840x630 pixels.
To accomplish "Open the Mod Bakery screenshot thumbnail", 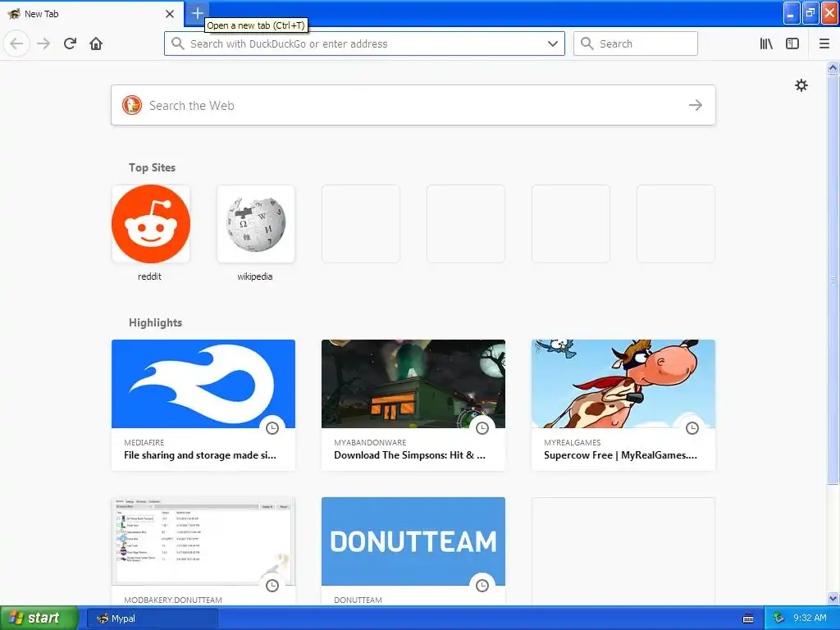I will click(203, 541).
